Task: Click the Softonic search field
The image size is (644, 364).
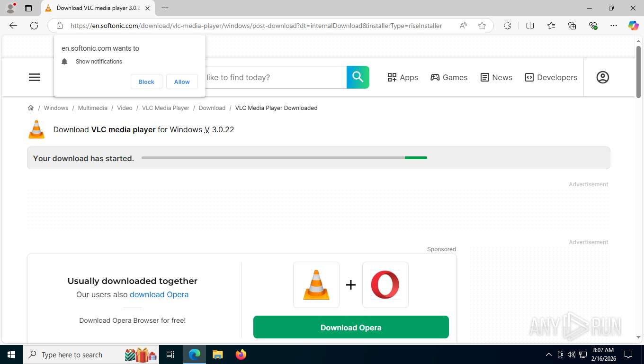Action: coord(275,77)
